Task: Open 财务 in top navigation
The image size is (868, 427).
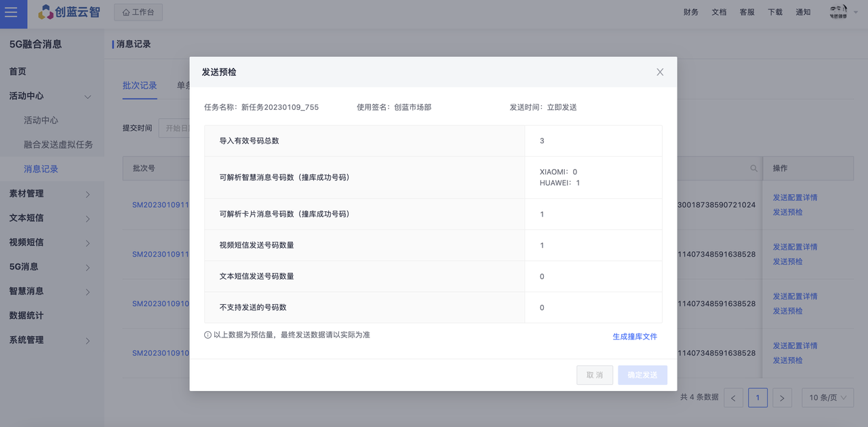Action: [691, 12]
